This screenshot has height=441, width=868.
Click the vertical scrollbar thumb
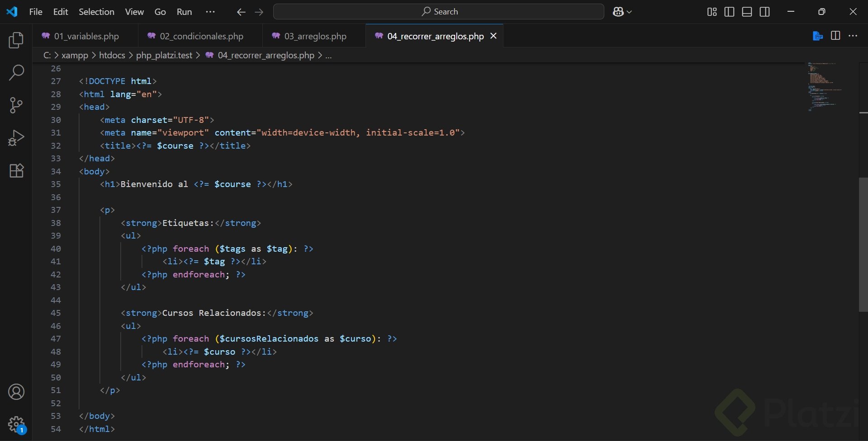pos(863,244)
